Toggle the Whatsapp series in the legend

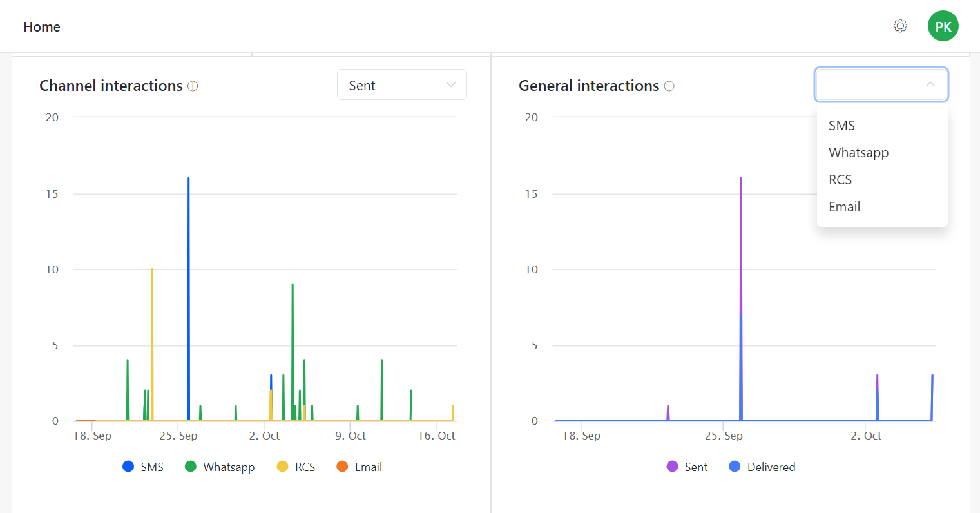220,467
